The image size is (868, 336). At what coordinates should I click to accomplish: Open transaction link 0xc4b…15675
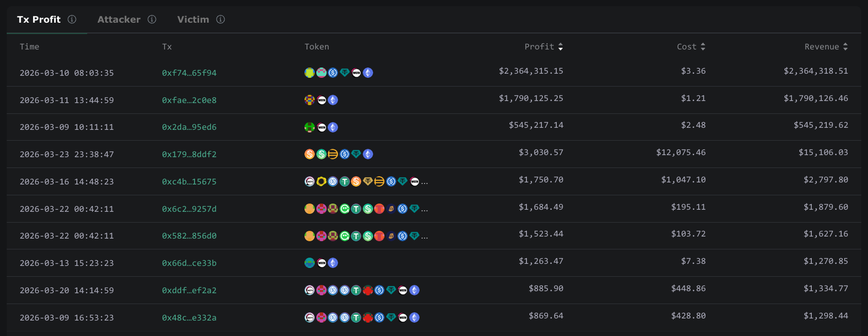(x=189, y=182)
